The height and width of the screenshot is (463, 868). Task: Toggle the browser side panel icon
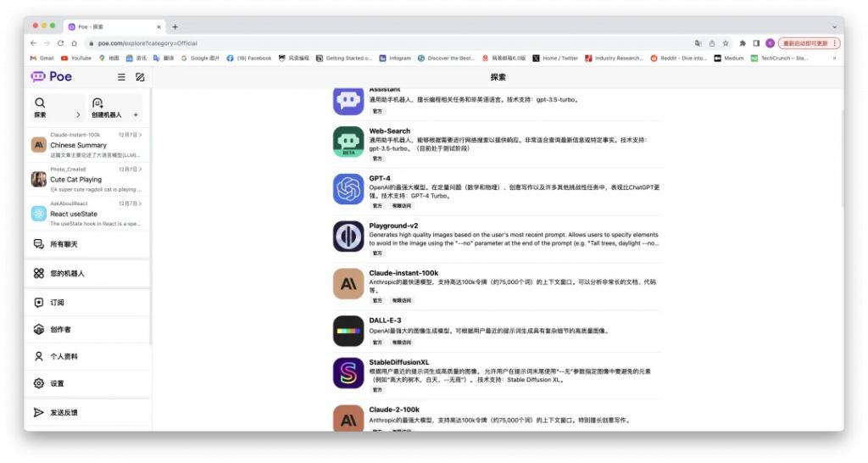pos(755,43)
